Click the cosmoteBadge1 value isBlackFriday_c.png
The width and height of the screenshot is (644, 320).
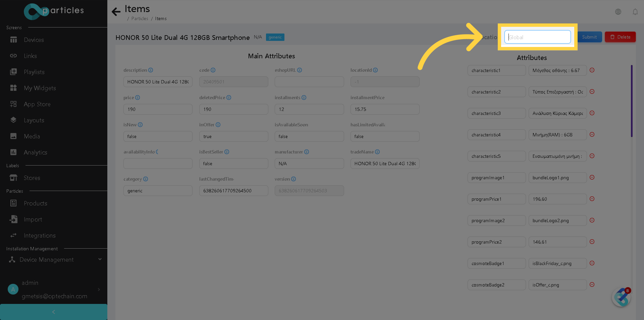click(557, 263)
